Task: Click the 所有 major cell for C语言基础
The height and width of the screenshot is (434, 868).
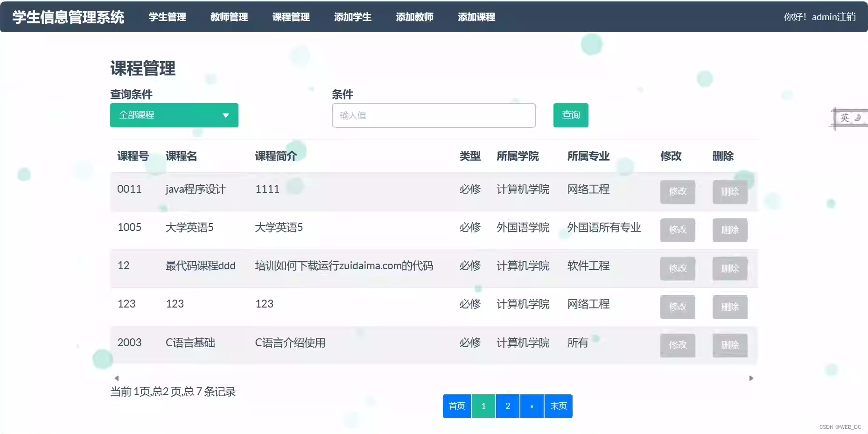Action: click(x=578, y=343)
